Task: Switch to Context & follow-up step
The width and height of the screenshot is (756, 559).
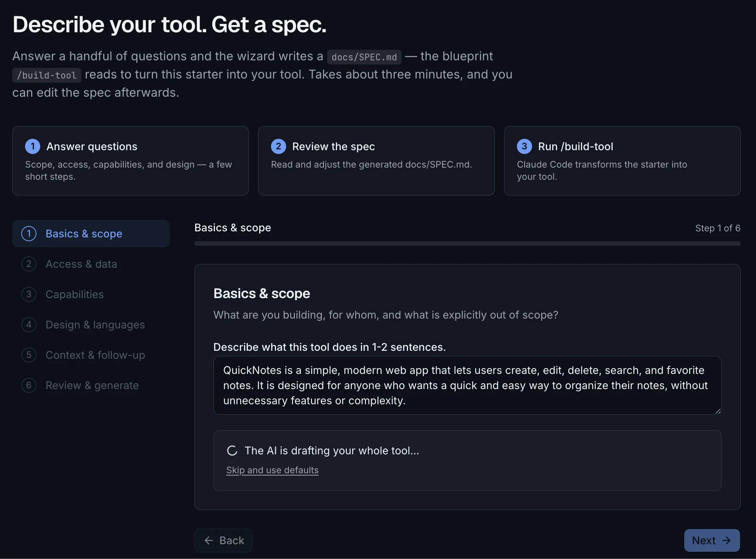Action: tap(91, 355)
